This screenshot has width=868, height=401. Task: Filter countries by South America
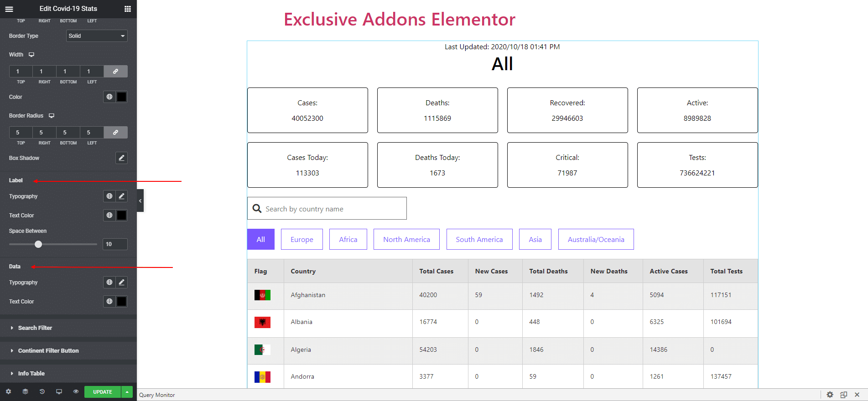[x=479, y=239]
